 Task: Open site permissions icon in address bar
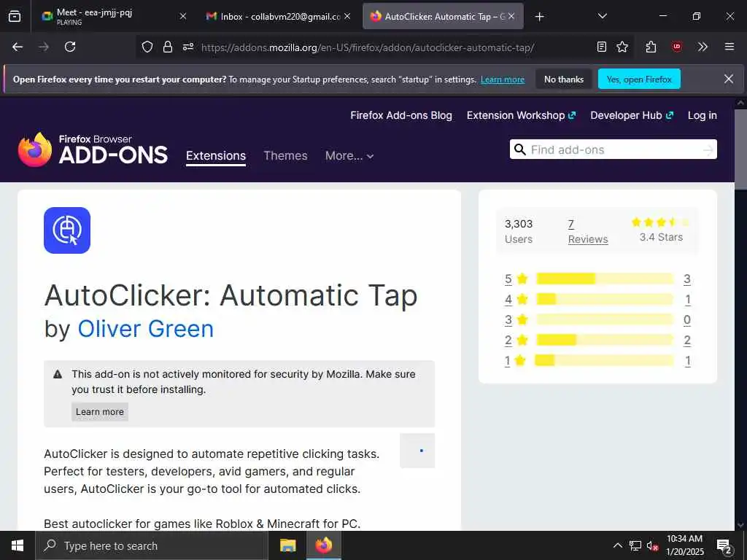[x=188, y=47]
